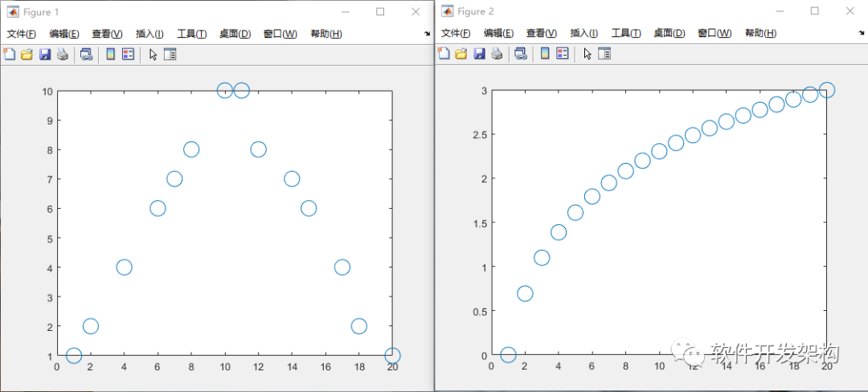Viewport: 868px width, 392px height.
Task: Open 插入(I) menu in Figure 1
Action: pyautogui.click(x=149, y=34)
